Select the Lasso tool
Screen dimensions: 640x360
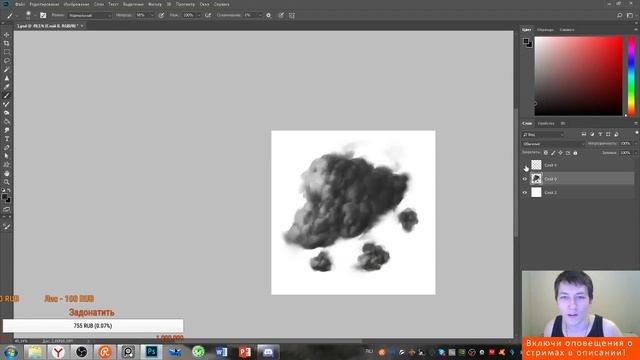pyautogui.click(x=7, y=60)
